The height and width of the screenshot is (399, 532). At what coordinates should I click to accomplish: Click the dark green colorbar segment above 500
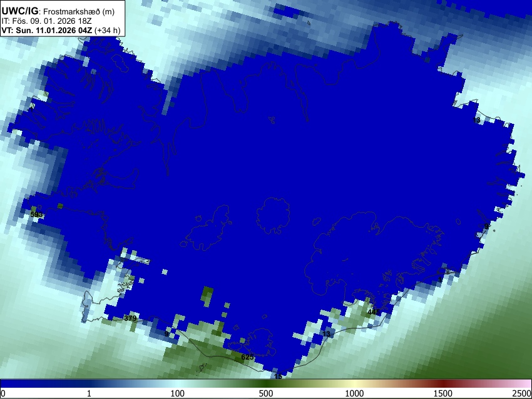click(266, 383)
